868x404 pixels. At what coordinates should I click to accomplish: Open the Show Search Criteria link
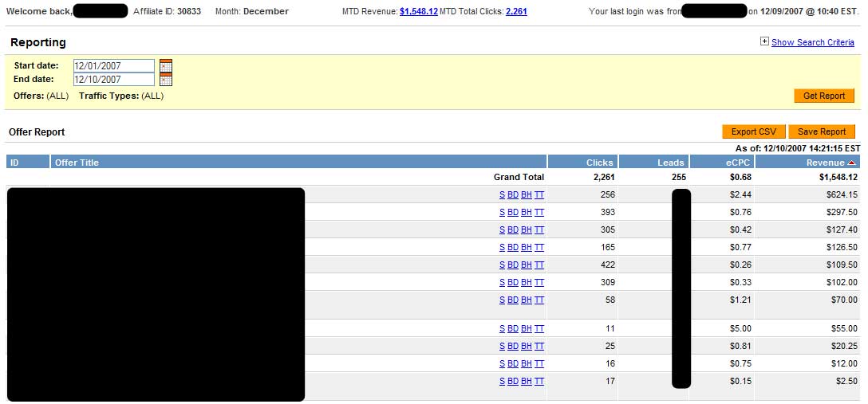click(813, 42)
